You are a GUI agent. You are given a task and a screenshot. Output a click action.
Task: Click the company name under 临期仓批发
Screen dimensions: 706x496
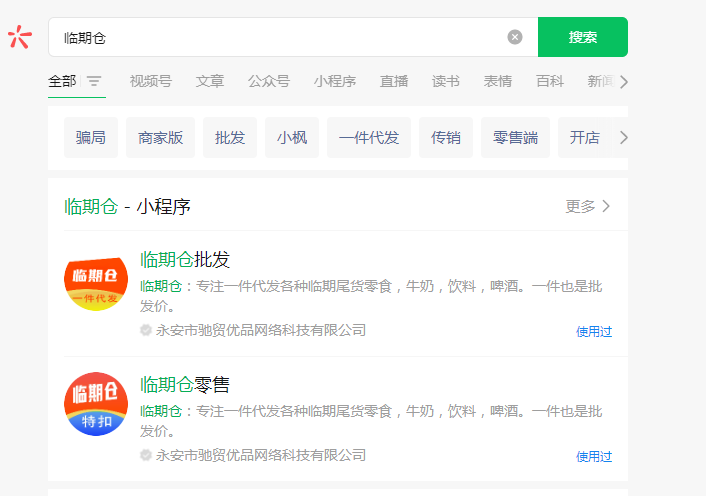coord(261,330)
